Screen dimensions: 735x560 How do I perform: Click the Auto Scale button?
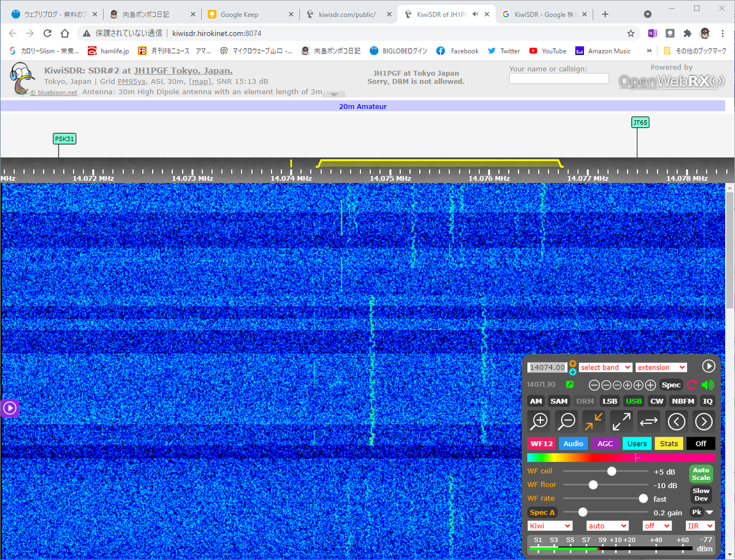point(701,474)
